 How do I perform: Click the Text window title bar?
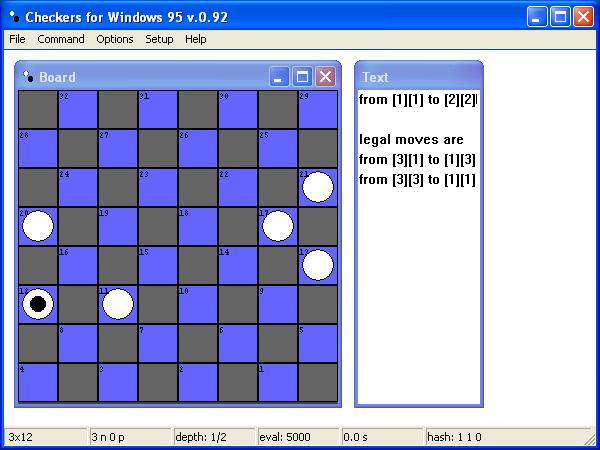(x=419, y=77)
